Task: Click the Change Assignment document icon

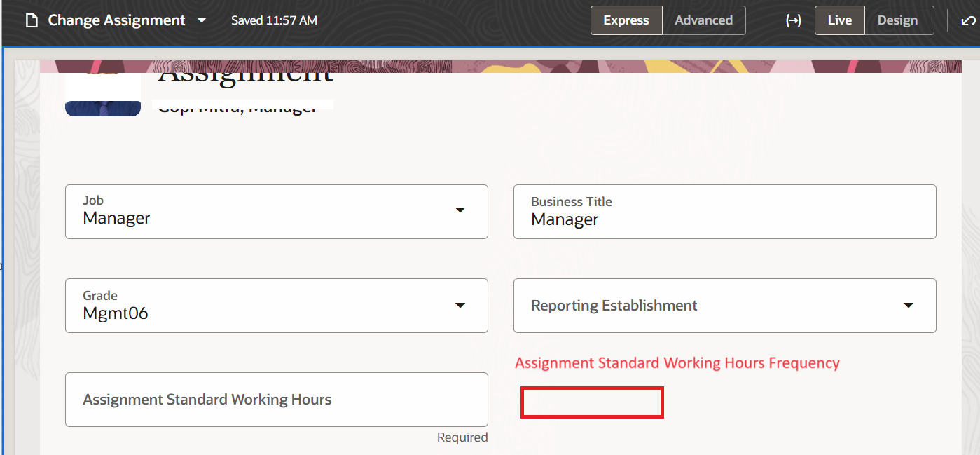Action: 31,20
